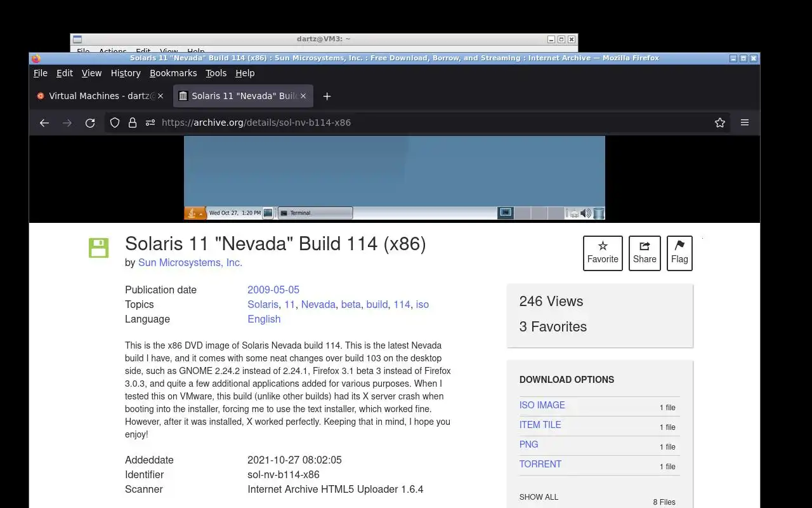This screenshot has width=812, height=508.
Task: Open the beta topic link
Action: (351, 304)
